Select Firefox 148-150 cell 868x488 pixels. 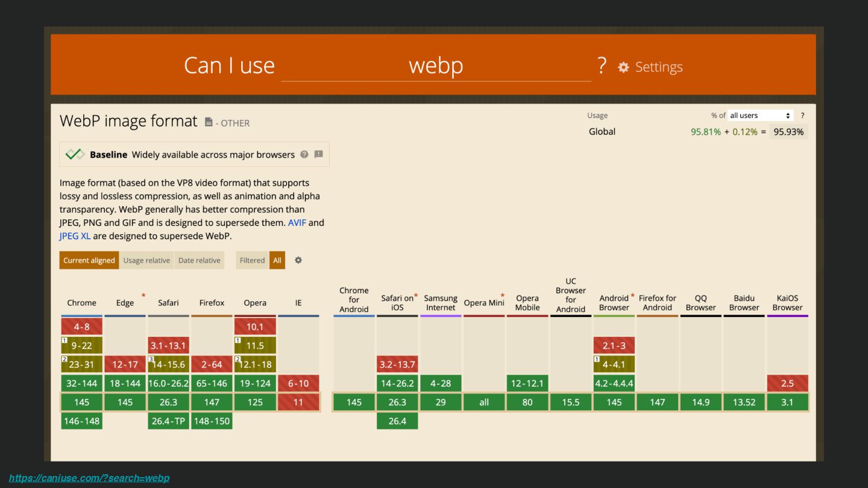pyautogui.click(x=212, y=421)
